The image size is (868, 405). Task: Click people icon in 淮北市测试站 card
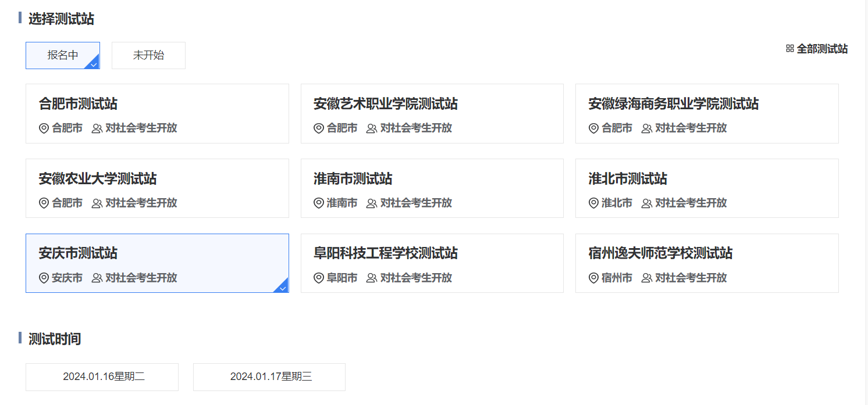[646, 203]
